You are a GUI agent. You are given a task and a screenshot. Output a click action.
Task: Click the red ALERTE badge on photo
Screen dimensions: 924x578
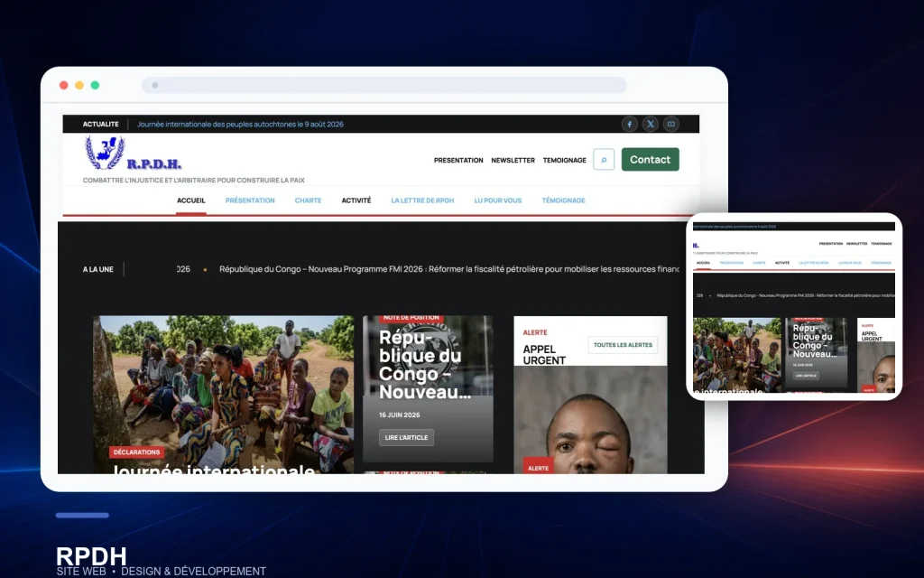(538, 467)
